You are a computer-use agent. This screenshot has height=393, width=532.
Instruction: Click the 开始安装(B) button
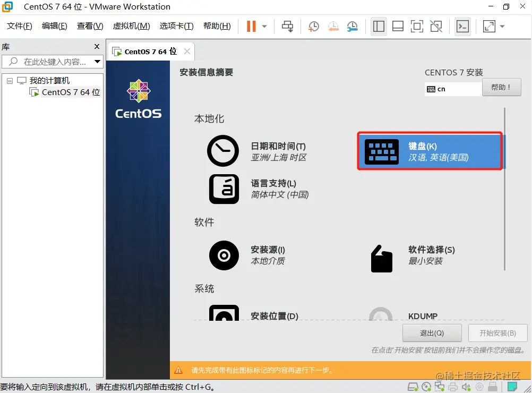pos(497,334)
